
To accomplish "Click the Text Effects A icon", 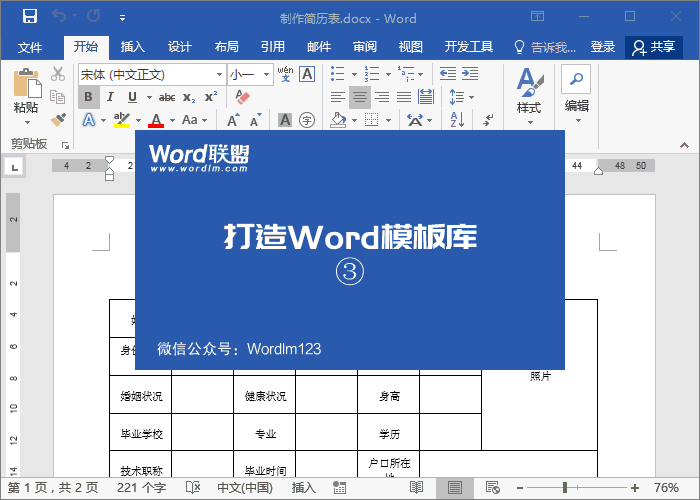I will [89, 120].
